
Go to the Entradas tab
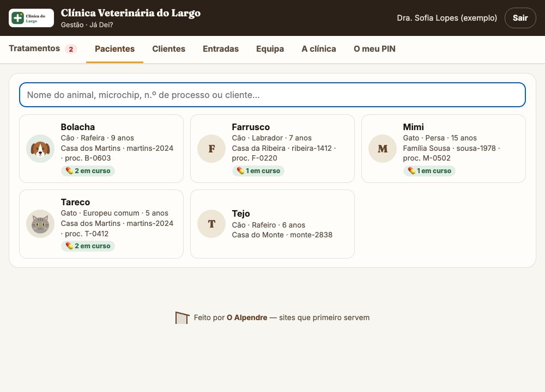tap(221, 49)
